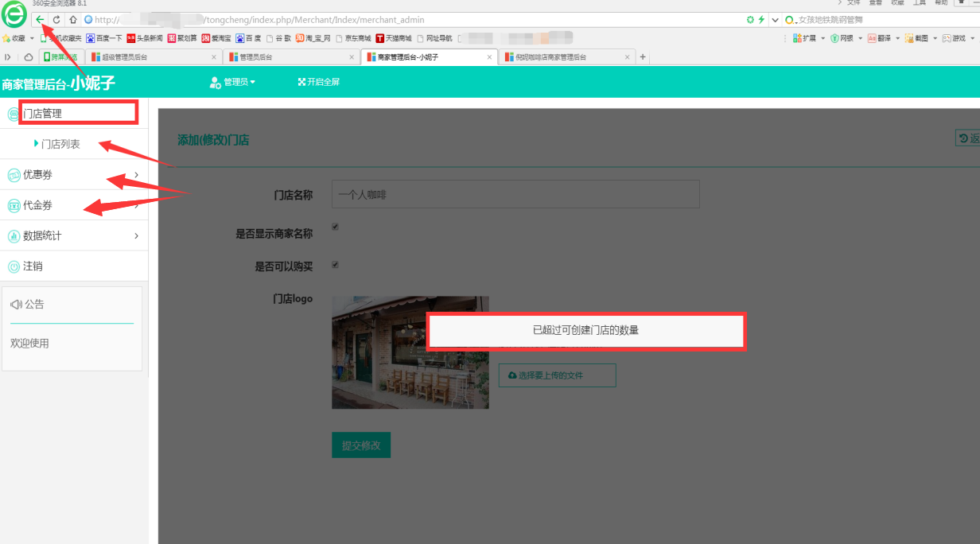Click the 门店名称 input field
Screen dimensions: 980x544
pyautogui.click(x=515, y=194)
